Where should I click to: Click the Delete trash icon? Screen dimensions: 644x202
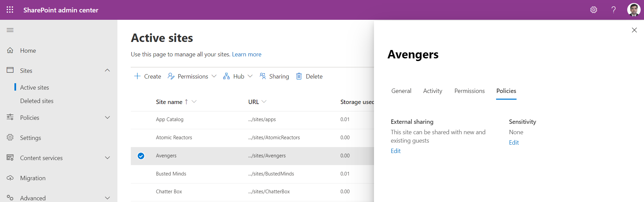[299, 76]
